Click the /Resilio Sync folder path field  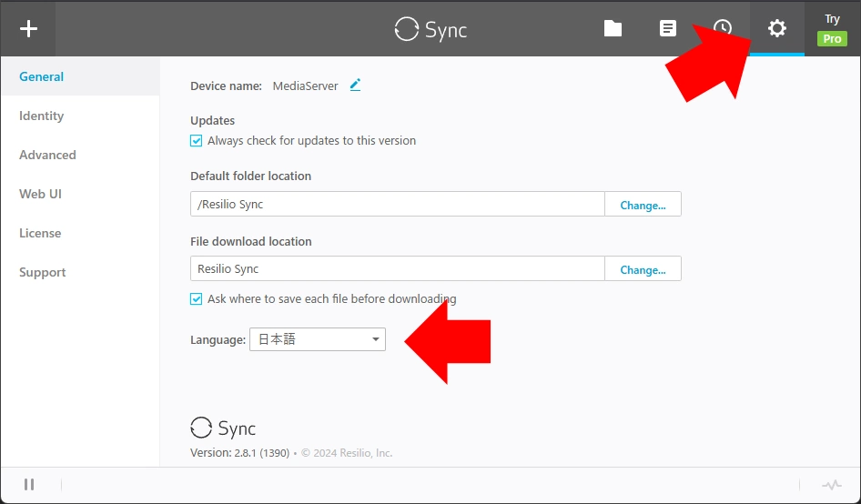tap(398, 204)
